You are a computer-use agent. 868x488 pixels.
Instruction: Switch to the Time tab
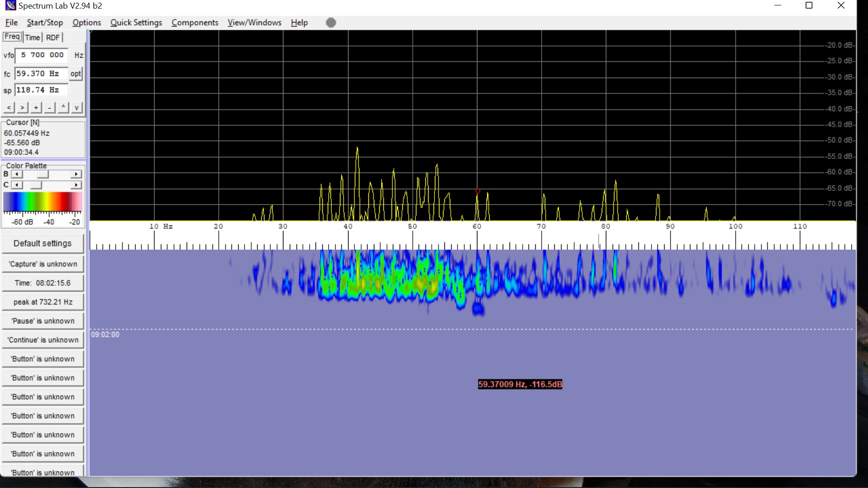33,38
